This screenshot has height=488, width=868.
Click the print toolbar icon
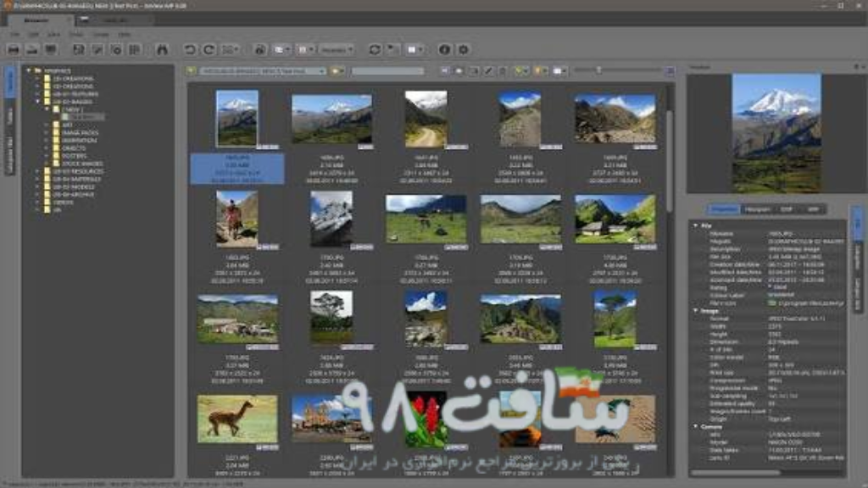tap(259, 50)
